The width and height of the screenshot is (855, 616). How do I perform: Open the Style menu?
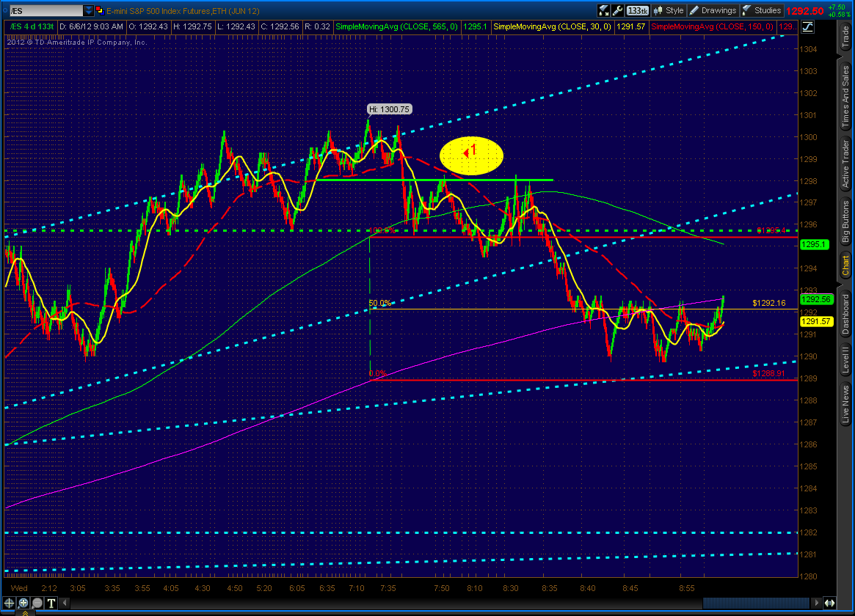pyautogui.click(x=669, y=10)
